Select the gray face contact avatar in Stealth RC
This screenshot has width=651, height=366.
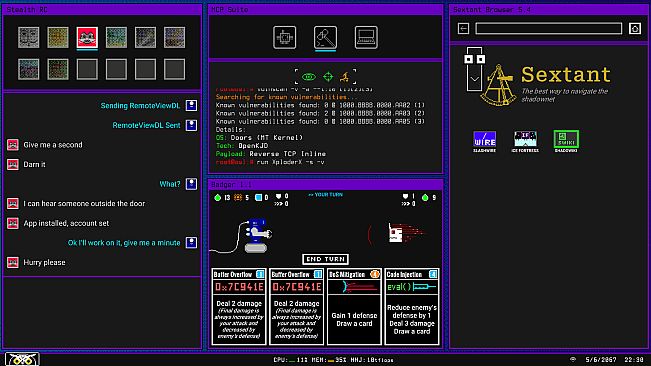click(x=29, y=37)
